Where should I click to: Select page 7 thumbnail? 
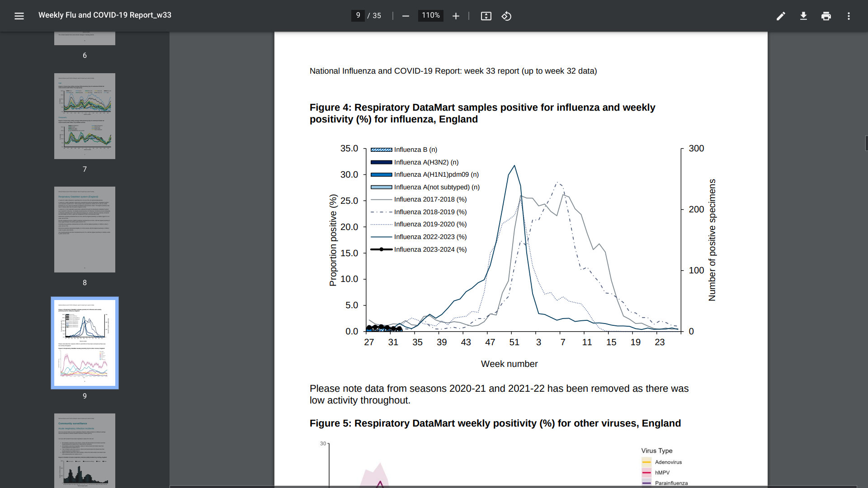(85, 116)
